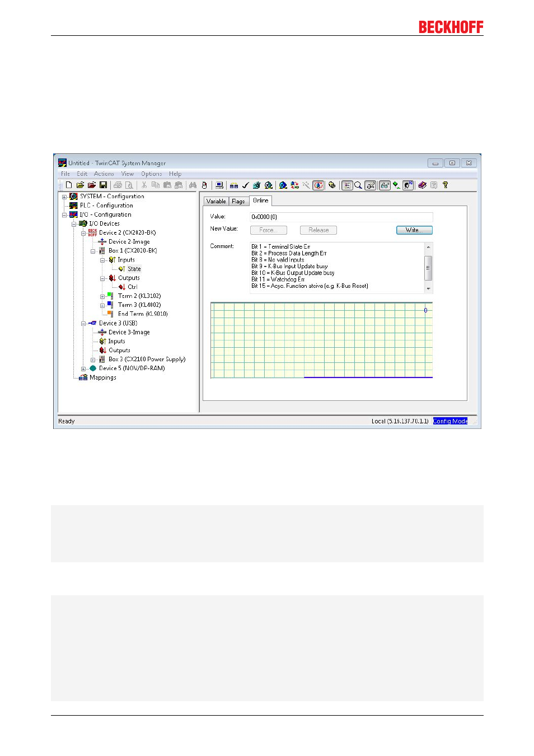The image size is (534, 756).
Task: Click the Save floppy disk icon
Action: 103,185
